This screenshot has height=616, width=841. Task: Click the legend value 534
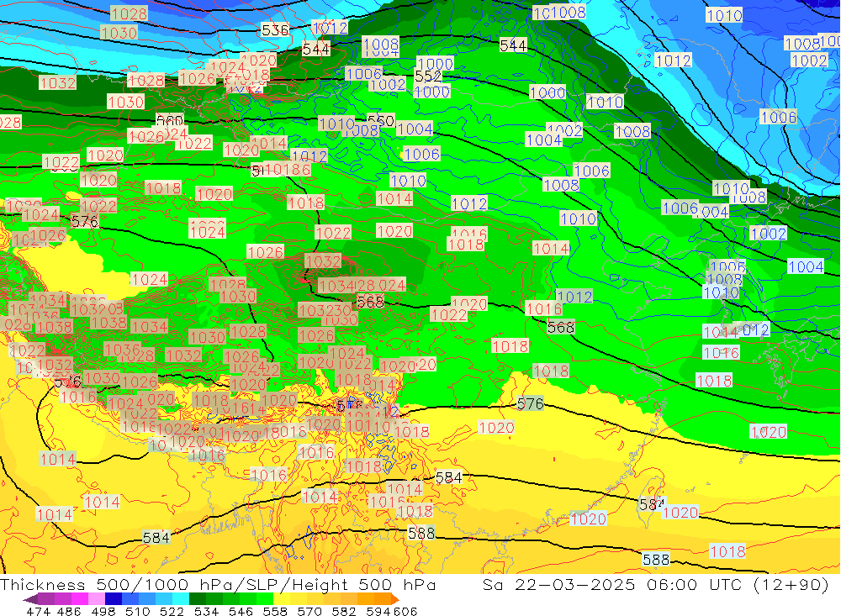(206, 611)
